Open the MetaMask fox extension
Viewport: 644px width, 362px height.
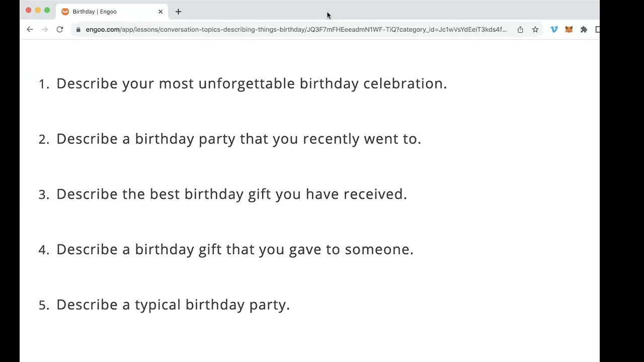569,30
